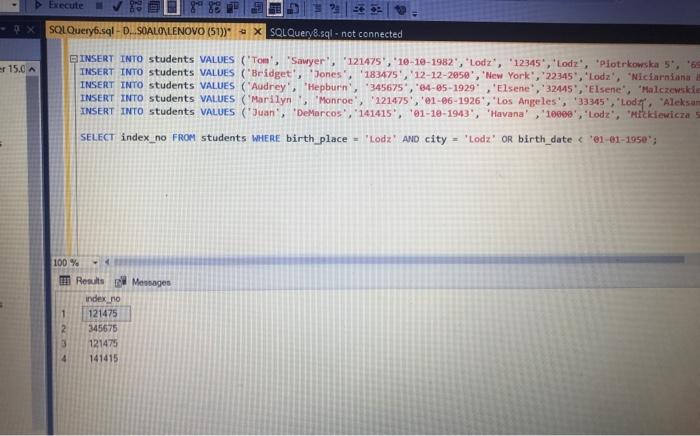
Task: Display Estimated Execution Plan icon
Action: coord(136,7)
